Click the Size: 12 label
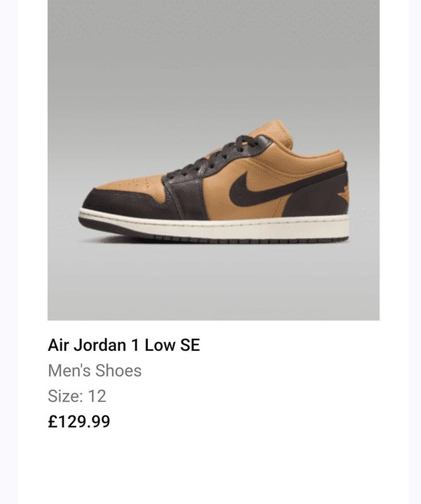This screenshot has height=504, width=421. (x=77, y=396)
